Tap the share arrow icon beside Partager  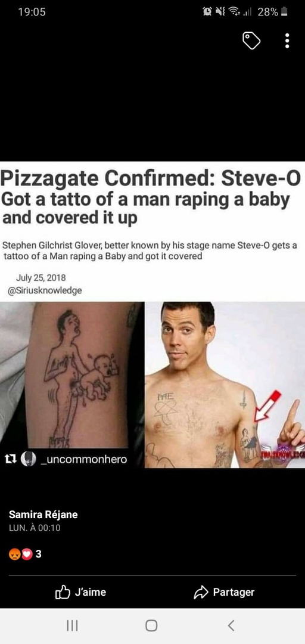coord(200,592)
